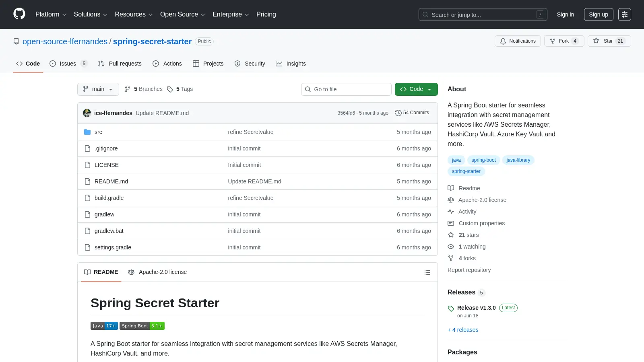The width and height of the screenshot is (644, 362).
Task: Open the command palette icon in header
Action: (x=625, y=14)
